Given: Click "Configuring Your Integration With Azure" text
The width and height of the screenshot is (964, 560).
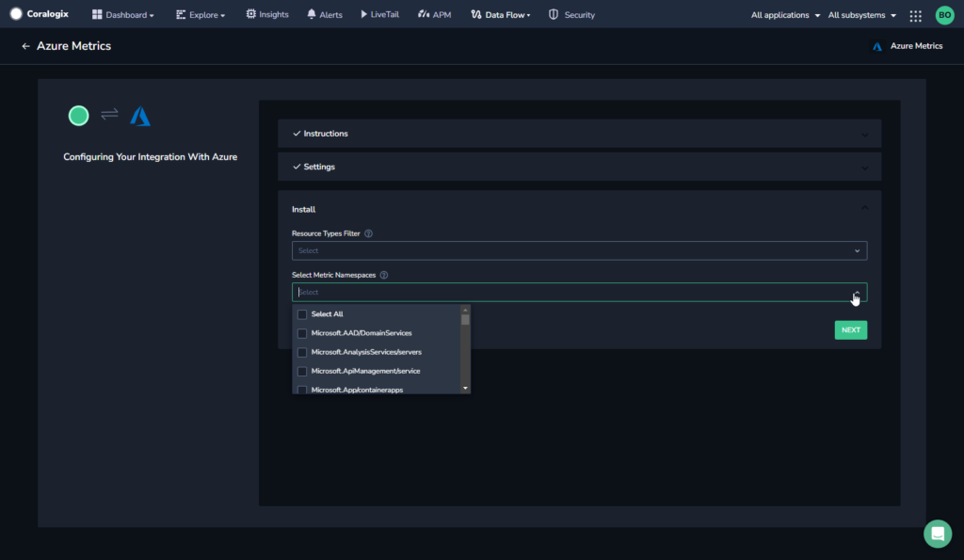Looking at the screenshot, I should pyautogui.click(x=150, y=157).
